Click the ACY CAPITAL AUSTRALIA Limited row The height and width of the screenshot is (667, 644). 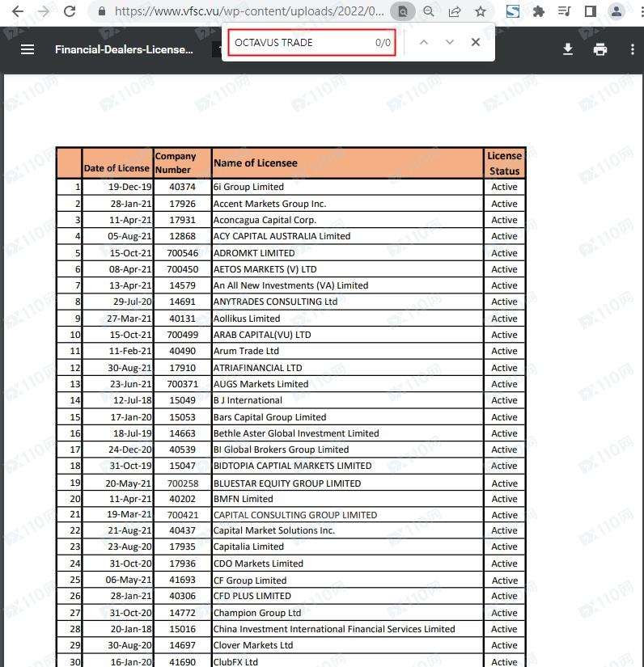pyautogui.click(x=282, y=236)
